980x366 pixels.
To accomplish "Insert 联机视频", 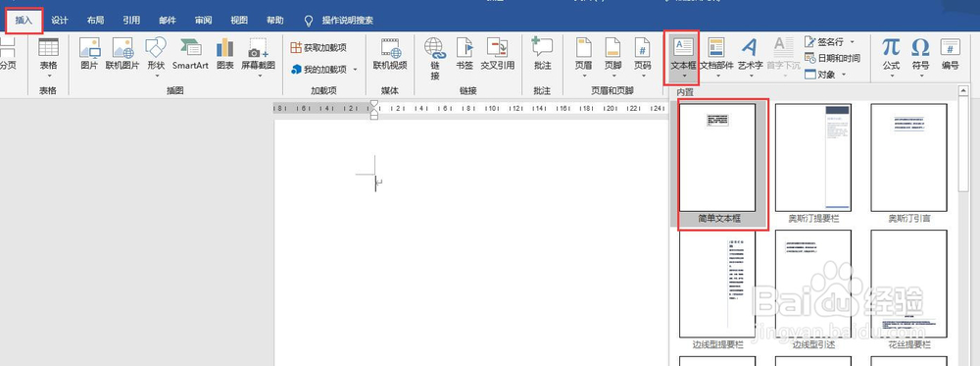I will pos(390,53).
